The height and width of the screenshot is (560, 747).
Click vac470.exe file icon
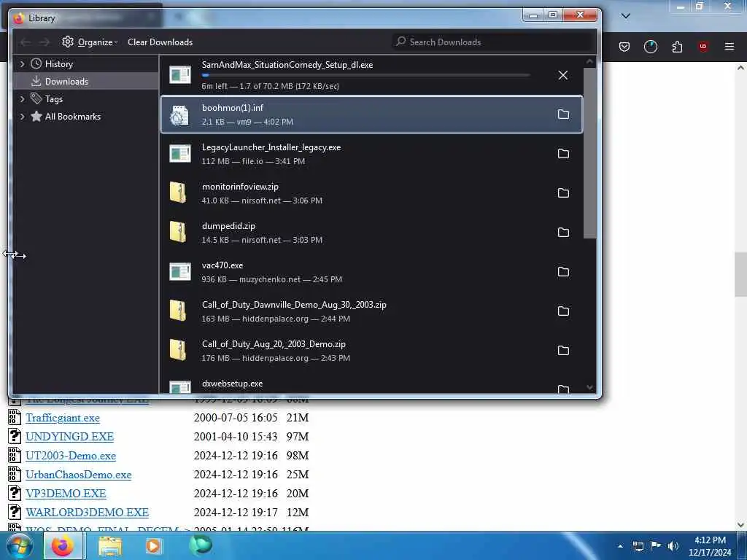click(180, 272)
